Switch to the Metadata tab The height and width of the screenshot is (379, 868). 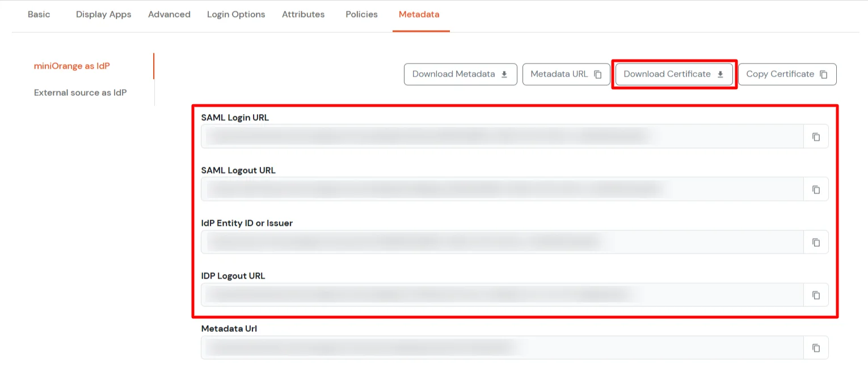click(x=419, y=14)
